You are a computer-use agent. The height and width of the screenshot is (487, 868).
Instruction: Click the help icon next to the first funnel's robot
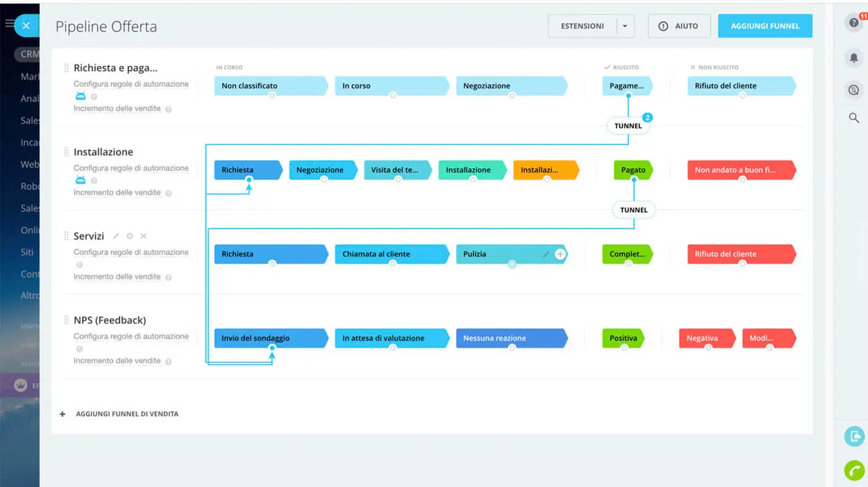[94, 96]
